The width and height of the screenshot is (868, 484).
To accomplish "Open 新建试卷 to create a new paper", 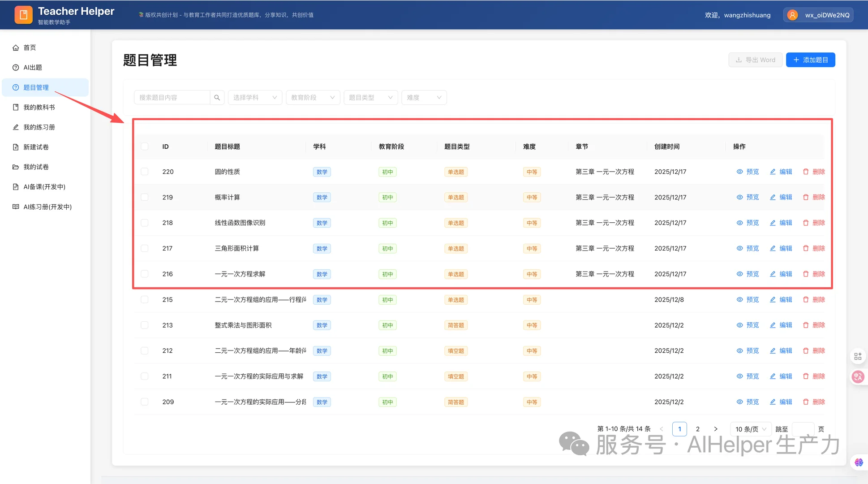I will click(x=36, y=147).
